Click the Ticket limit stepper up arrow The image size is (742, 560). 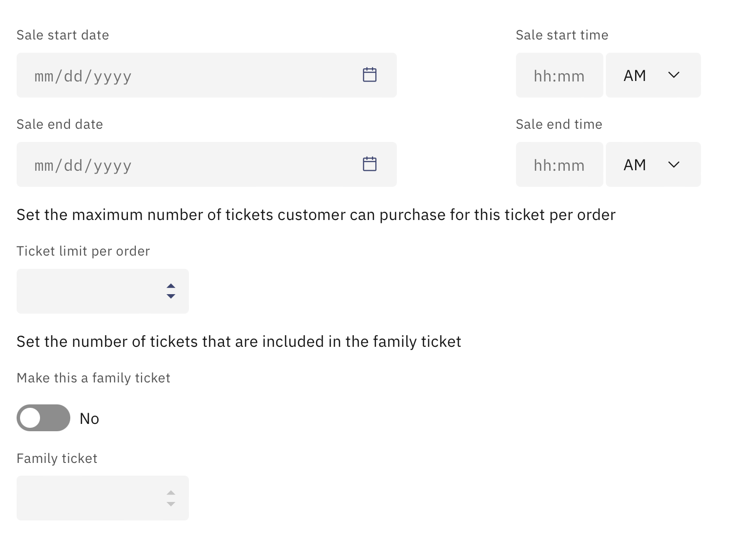coord(171,286)
